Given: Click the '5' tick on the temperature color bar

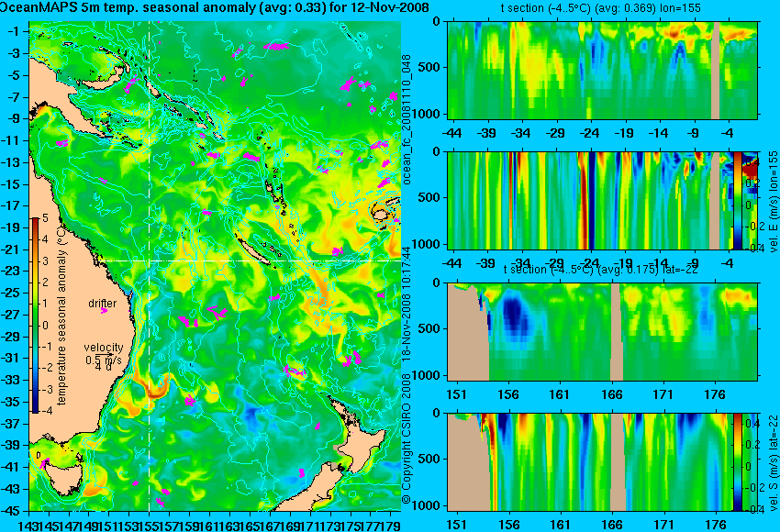Looking at the screenshot, I should click(x=45, y=217).
